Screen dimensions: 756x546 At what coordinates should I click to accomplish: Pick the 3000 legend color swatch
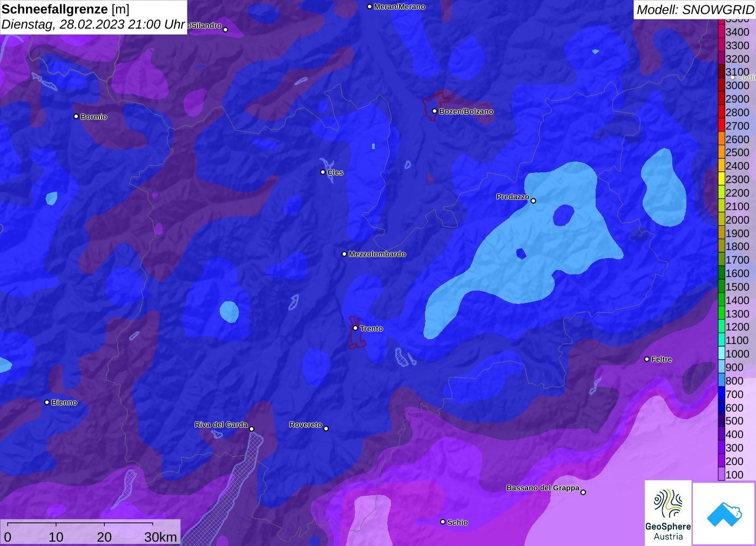tap(721, 85)
